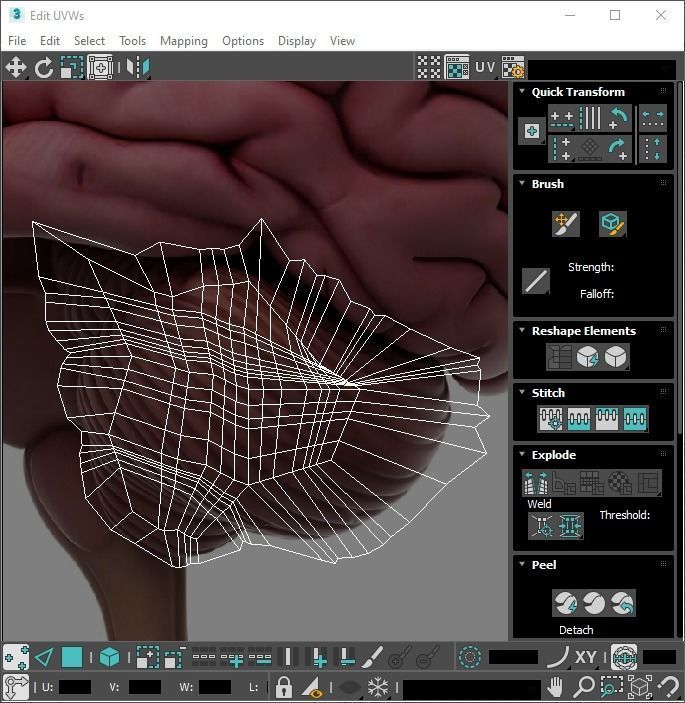Toggle Absolute/Relative coordinate entry mode
The height and width of the screenshot is (703, 685).
coord(16,687)
